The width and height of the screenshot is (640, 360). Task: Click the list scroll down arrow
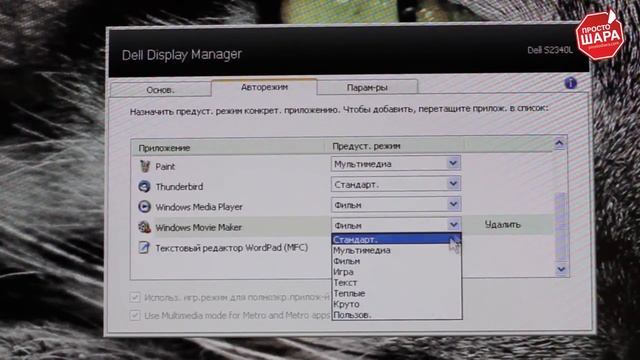tap(561, 269)
